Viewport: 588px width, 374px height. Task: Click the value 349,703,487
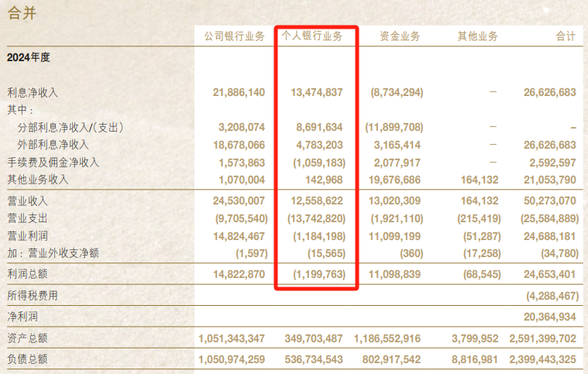314,339
